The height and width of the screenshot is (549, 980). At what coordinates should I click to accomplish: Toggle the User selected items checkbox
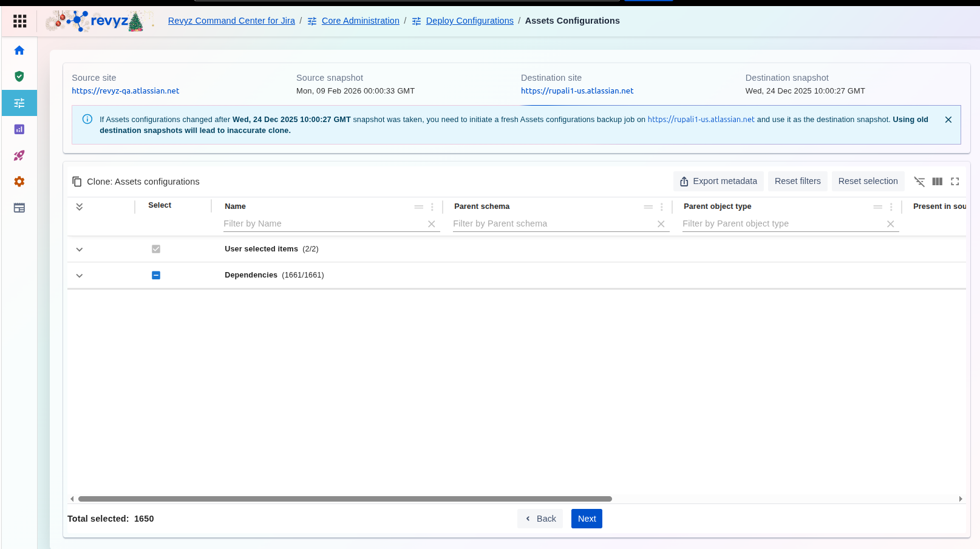[x=156, y=249]
